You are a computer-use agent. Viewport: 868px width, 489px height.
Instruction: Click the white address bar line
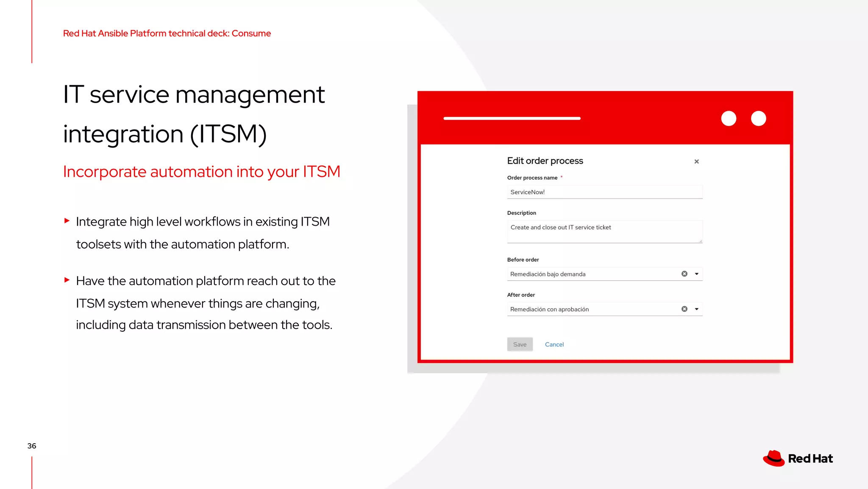tap(512, 118)
